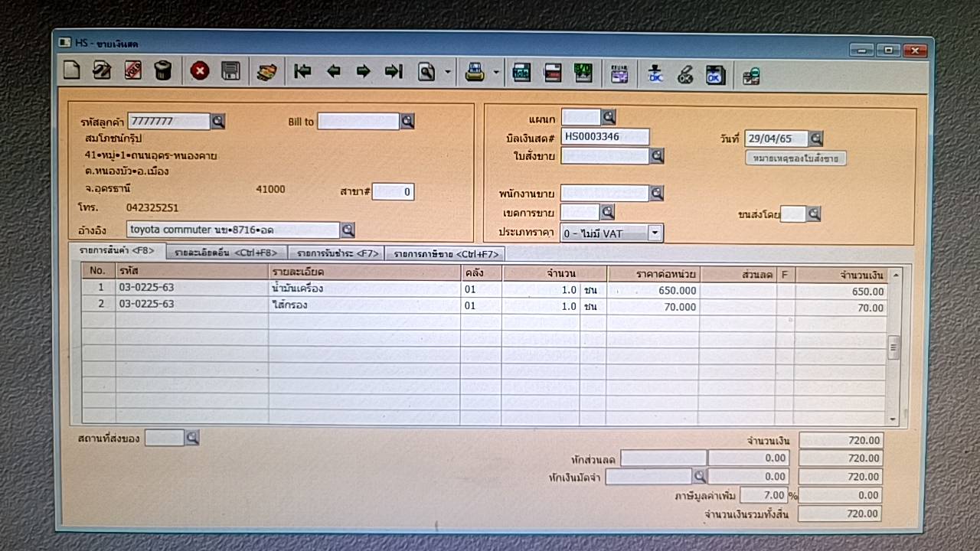Click the blue OK document icon
Viewport: 980px width, 551px height.
point(715,75)
